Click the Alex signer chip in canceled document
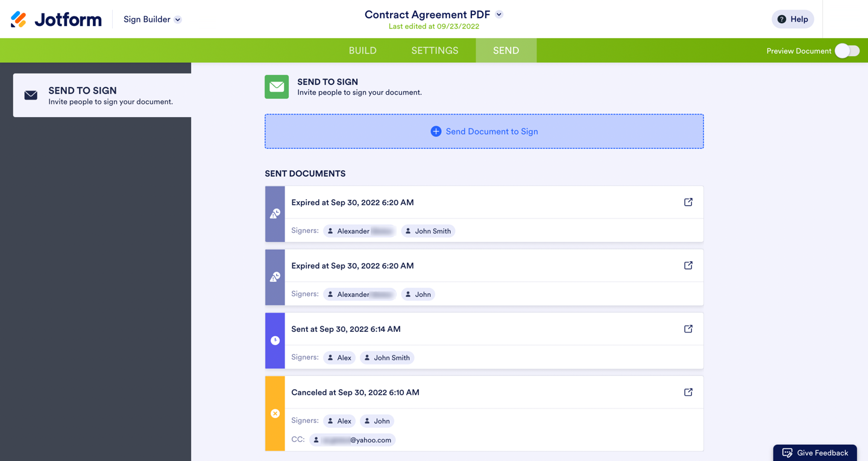This screenshot has width=868, height=461. 339,421
